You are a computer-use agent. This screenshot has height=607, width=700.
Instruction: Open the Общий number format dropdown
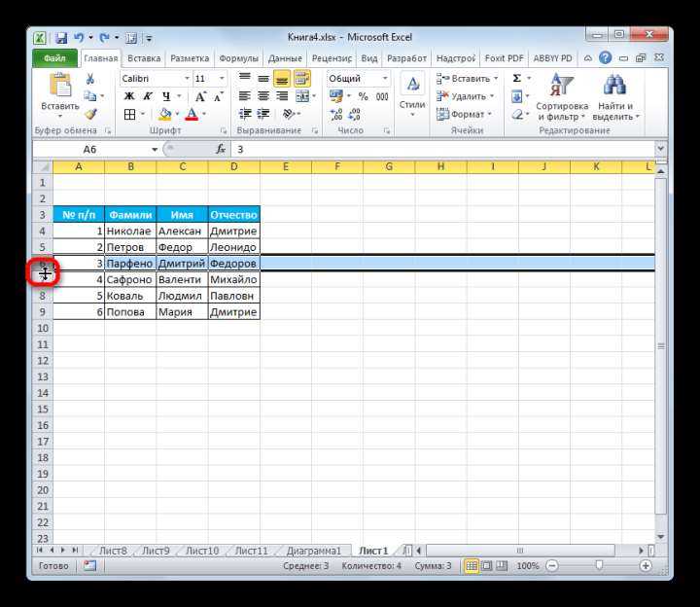[x=385, y=79]
